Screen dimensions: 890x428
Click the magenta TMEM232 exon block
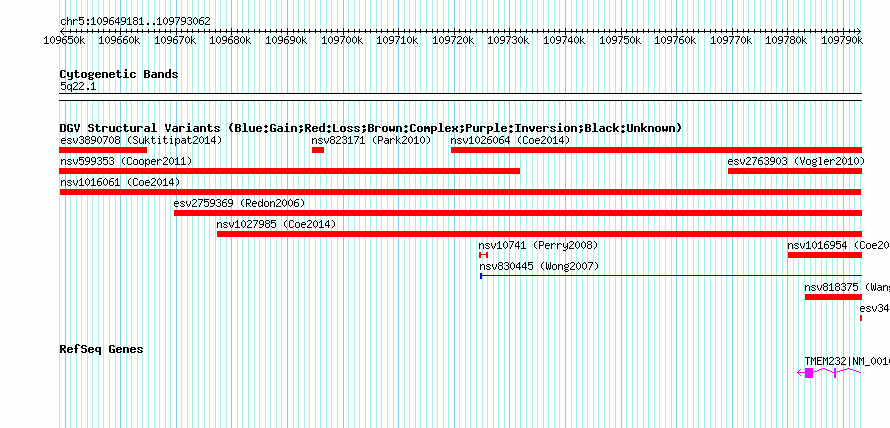[809, 373]
